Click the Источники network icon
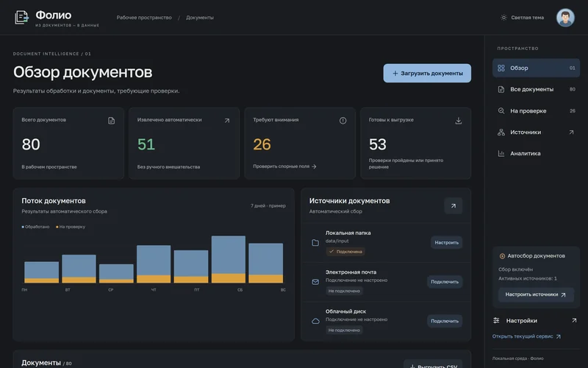588x368 pixels. [x=501, y=132]
